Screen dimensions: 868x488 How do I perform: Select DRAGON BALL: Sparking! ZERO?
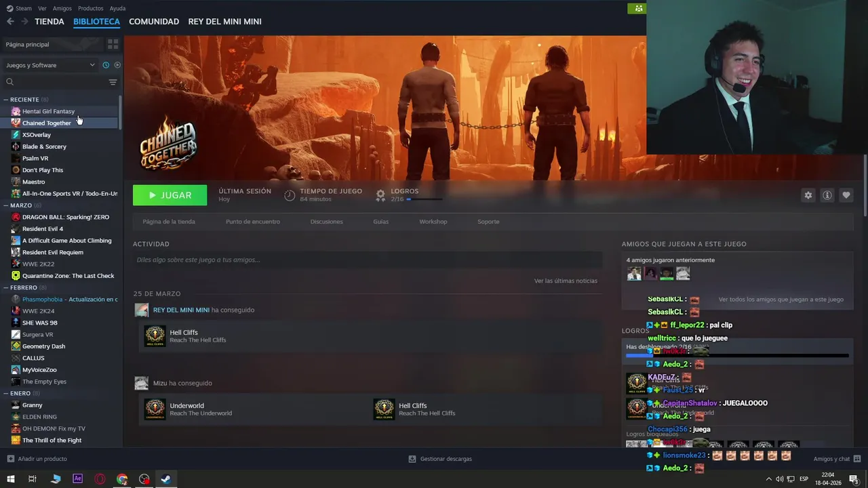coord(65,217)
